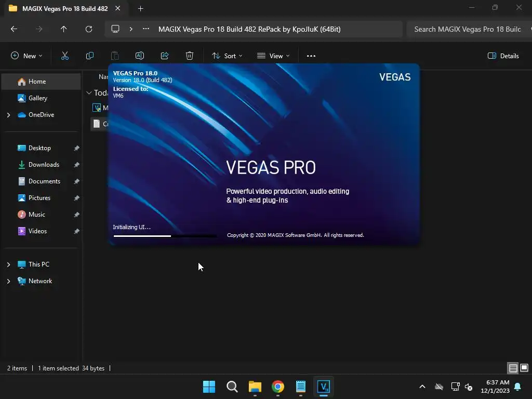The height and width of the screenshot is (399, 532).
Task: Click the Name column header
Action: [x=103, y=77]
